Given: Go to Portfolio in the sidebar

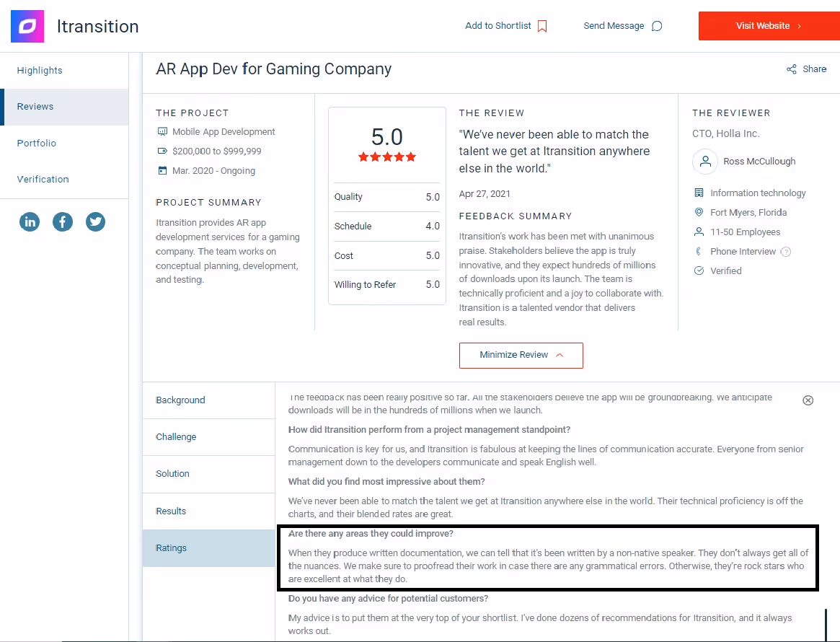Looking at the screenshot, I should 64,143.
